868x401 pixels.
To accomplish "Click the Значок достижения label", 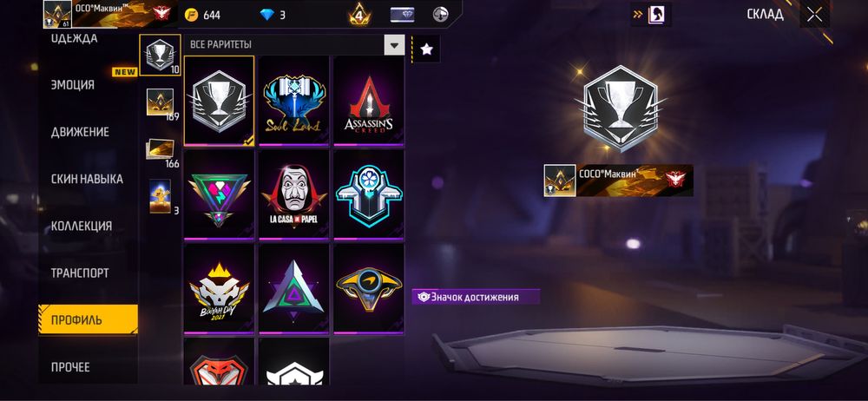I will tap(475, 297).
